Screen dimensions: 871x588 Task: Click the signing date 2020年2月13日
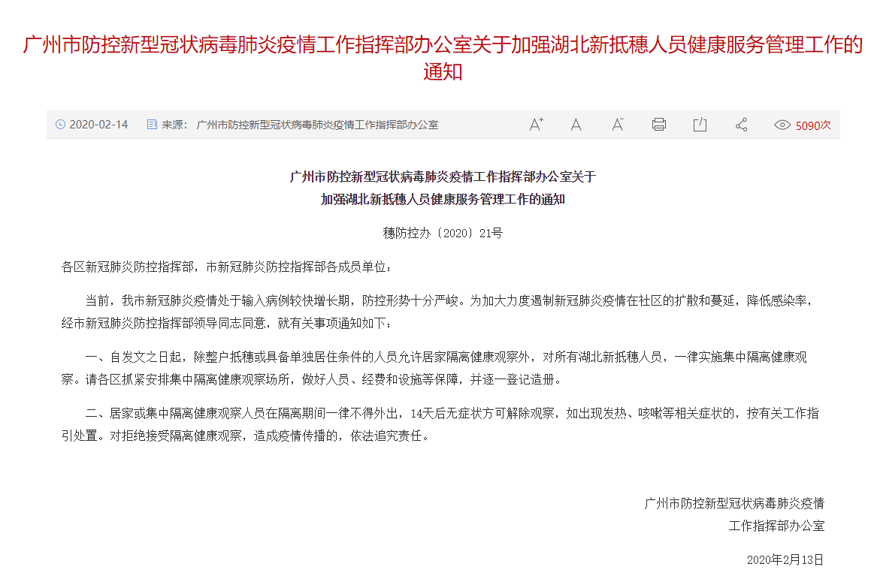tap(785, 559)
